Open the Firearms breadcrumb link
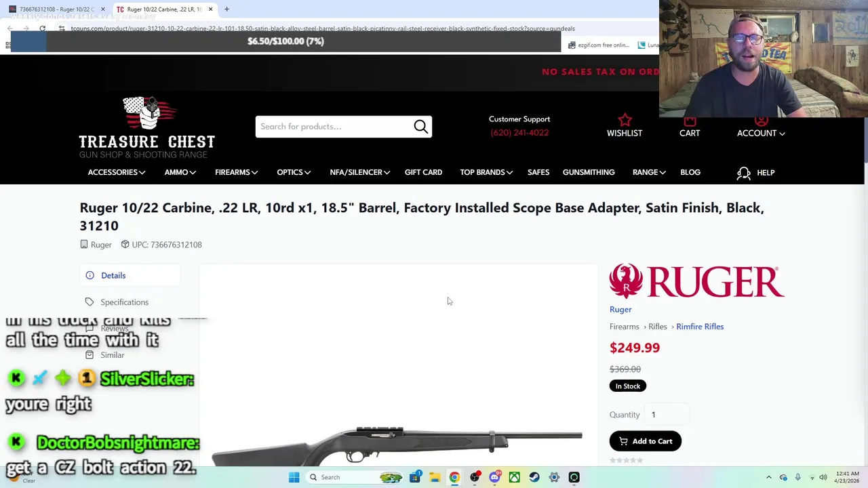Viewport: 868px width, 488px height. pos(624,327)
